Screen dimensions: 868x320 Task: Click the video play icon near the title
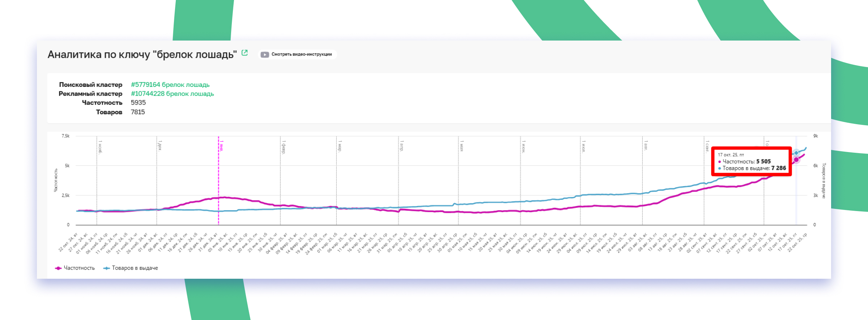(265, 55)
